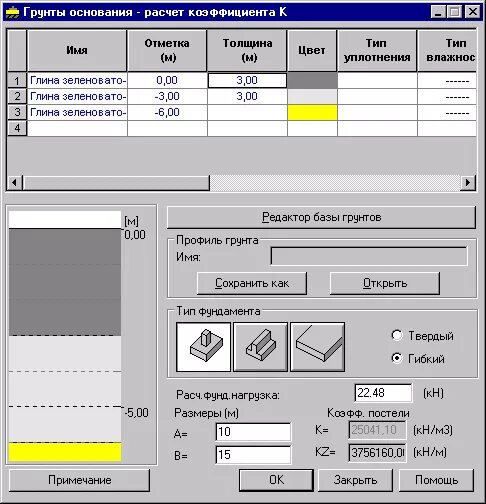Focus the Расч.фунд.нагрузка field with 22.48
This screenshot has height=504, width=486.
383,393
